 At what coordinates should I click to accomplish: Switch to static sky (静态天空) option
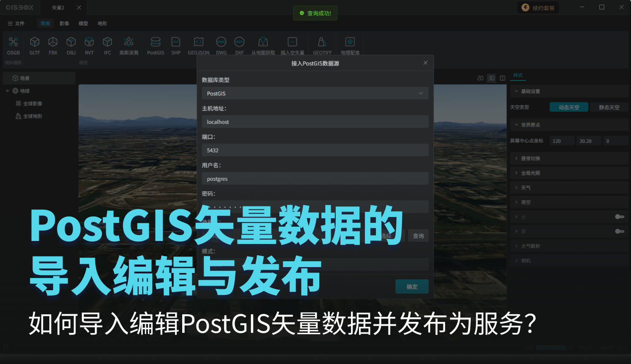coord(609,107)
